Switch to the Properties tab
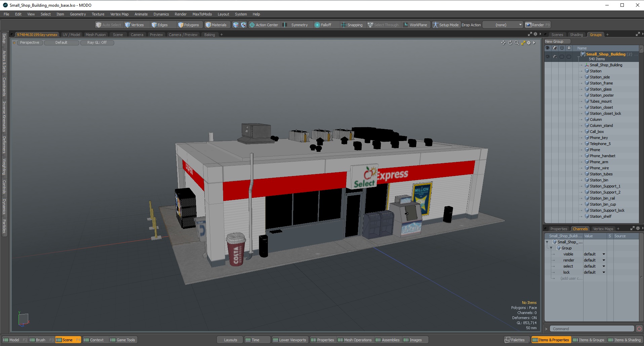 tap(559, 229)
